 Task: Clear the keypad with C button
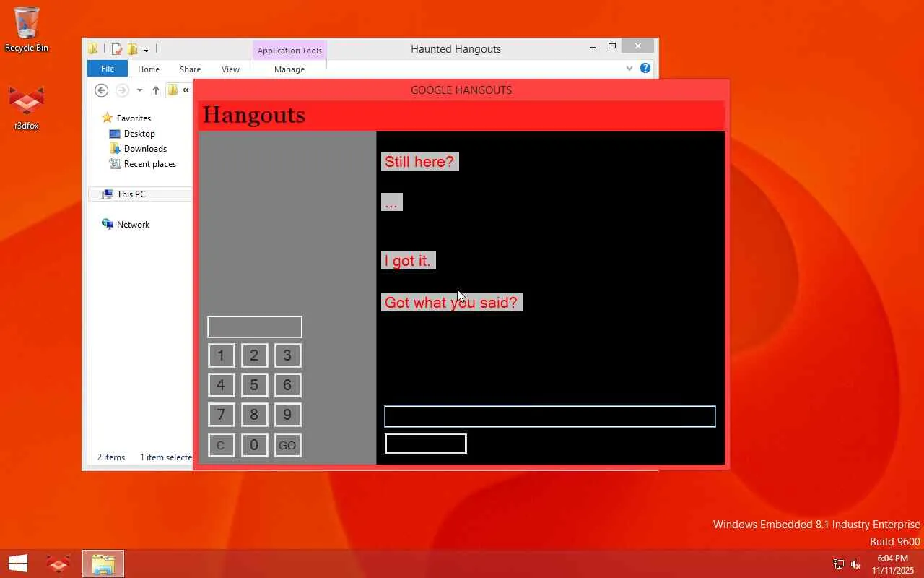point(221,445)
